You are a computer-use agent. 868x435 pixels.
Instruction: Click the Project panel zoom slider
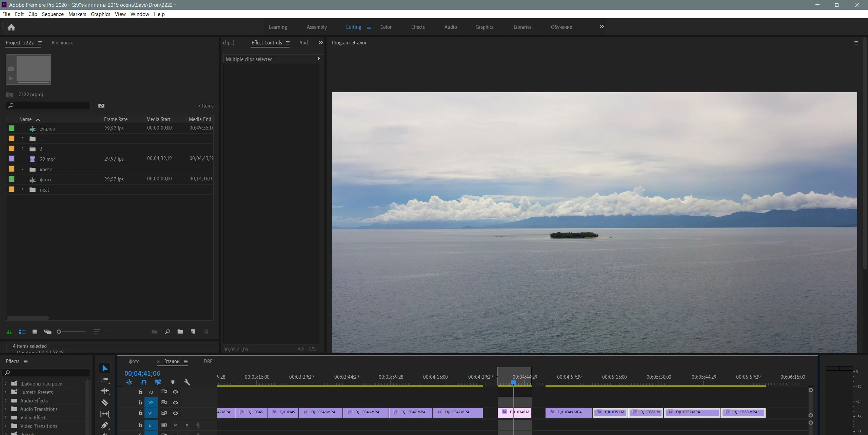pos(71,332)
